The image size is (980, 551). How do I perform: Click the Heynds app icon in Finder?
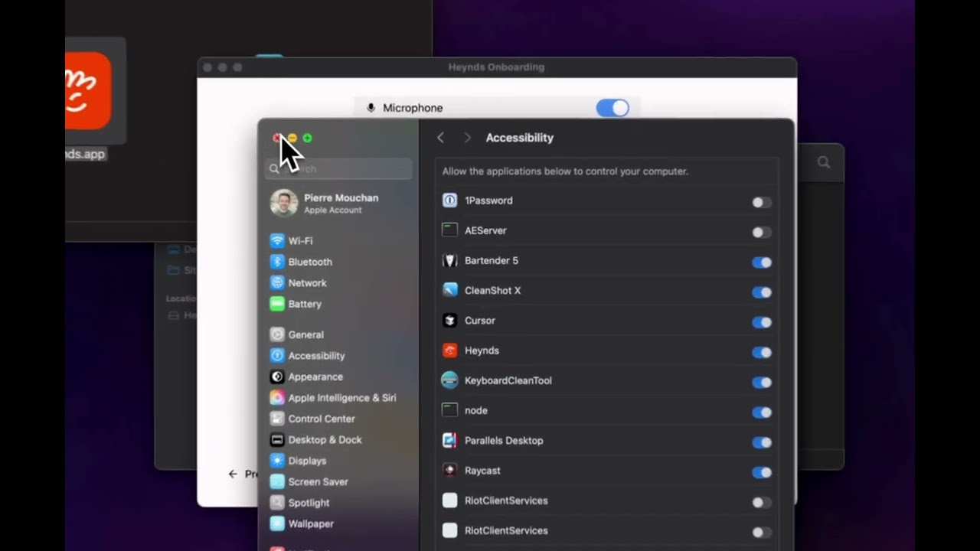(88, 90)
